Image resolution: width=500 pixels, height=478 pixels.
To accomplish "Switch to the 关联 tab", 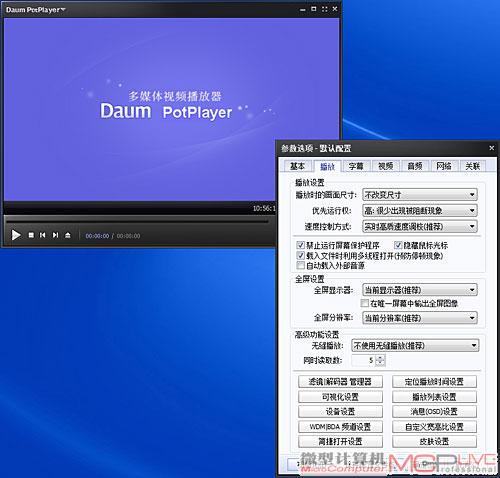I will 472,166.
